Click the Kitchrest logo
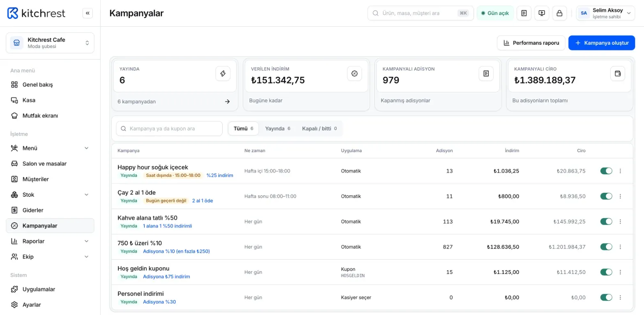 36,13
